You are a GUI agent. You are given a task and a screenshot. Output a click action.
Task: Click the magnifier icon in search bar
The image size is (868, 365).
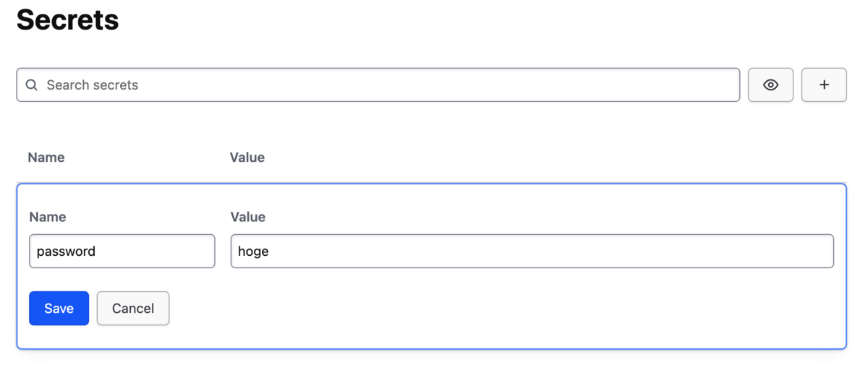[31, 85]
